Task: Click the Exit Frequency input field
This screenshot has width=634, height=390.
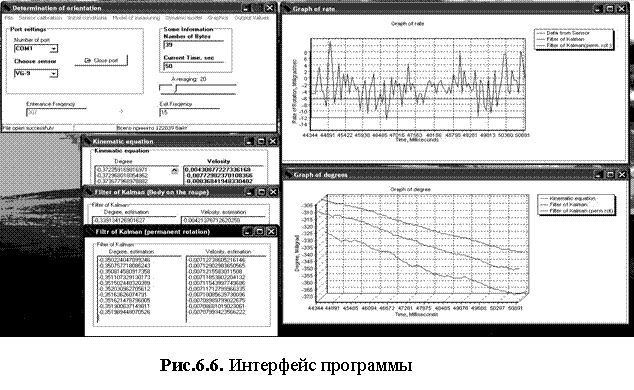Action: pyautogui.click(x=189, y=112)
